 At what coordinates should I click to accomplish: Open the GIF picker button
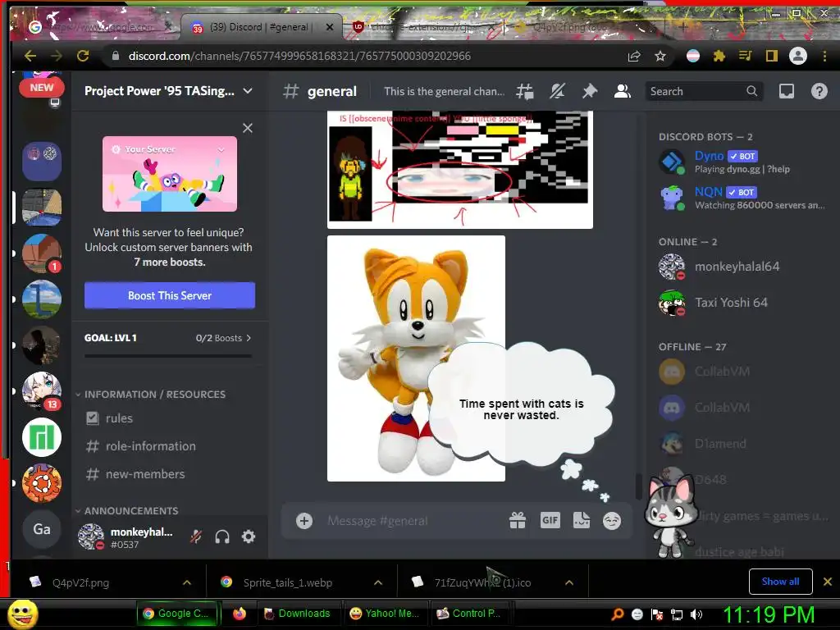550,520
